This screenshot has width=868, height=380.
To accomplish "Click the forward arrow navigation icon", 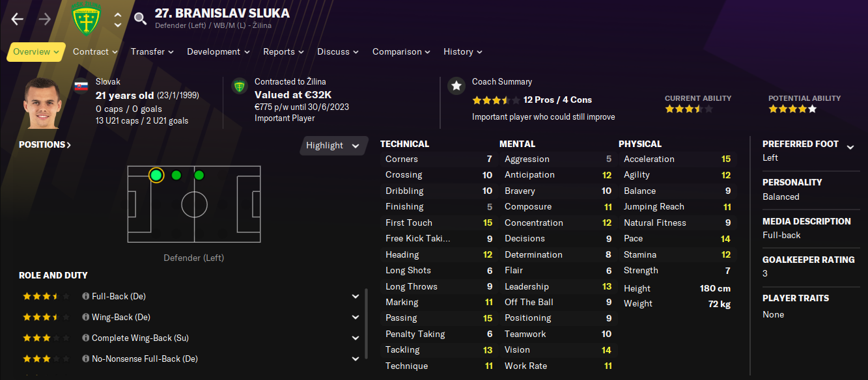I will (x=45, y=19).
